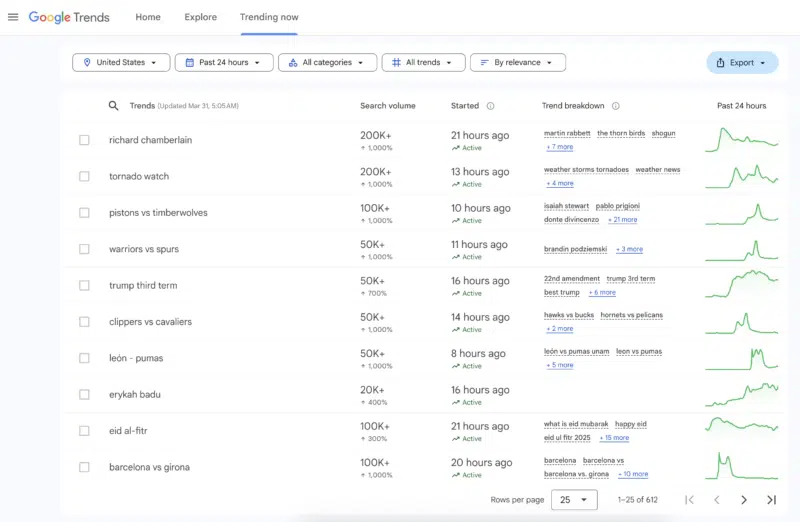Jump to the last page of results
This screenshot has width=800, height=522.
pos(771,500)
